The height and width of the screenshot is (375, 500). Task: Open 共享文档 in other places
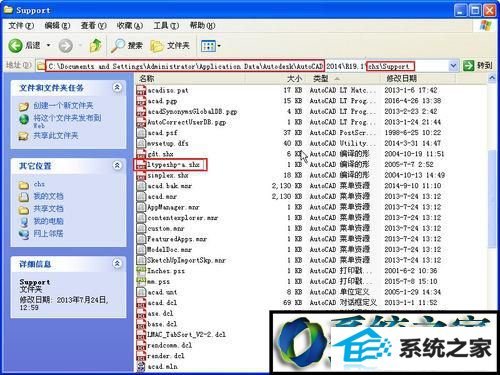[48, 209]
